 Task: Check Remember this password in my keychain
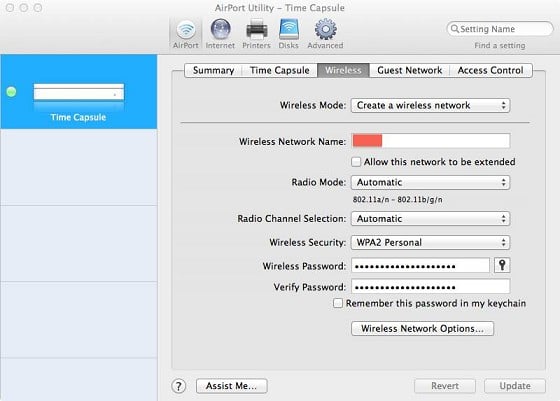pos(338,303)
